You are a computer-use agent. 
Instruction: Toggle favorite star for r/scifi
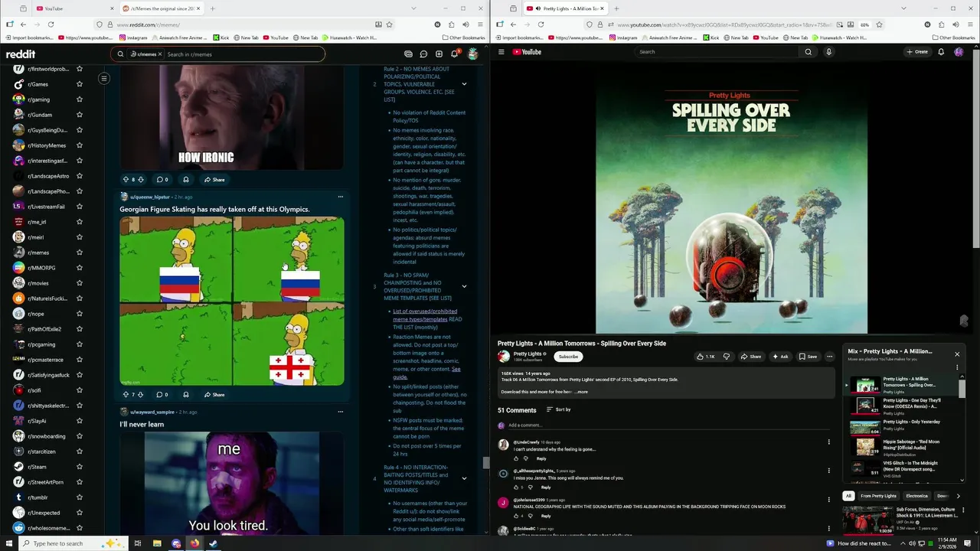coord(79,390)
